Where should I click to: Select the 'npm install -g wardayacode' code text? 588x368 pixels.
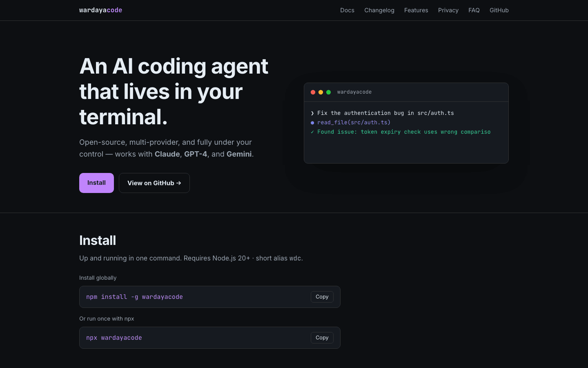[134, 297]
